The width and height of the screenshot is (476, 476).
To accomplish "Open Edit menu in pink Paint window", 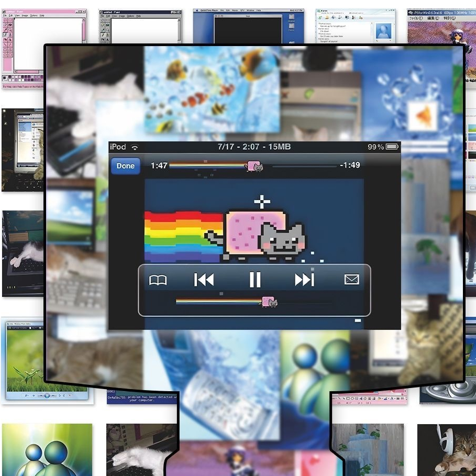I will (10, 16).
